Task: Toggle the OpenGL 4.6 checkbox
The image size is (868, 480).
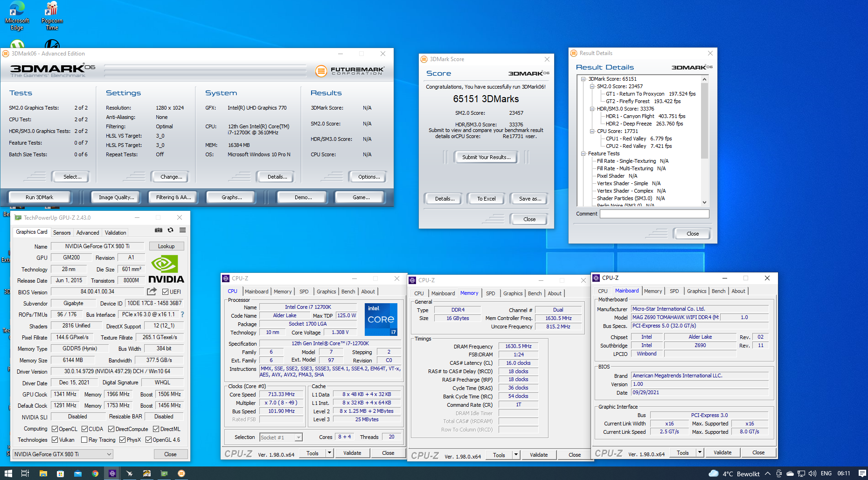Action: coord(148,440)
